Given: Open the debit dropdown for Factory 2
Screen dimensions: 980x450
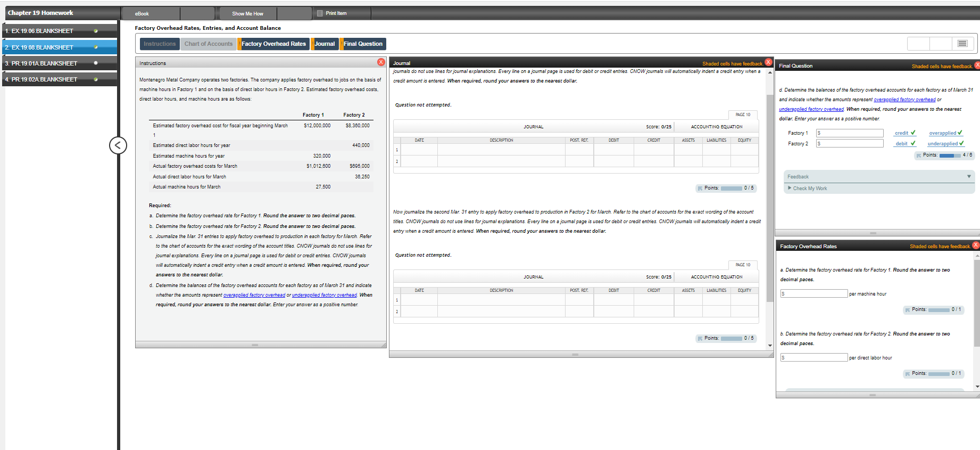Looking at the screenshot, I should point(905,144).
